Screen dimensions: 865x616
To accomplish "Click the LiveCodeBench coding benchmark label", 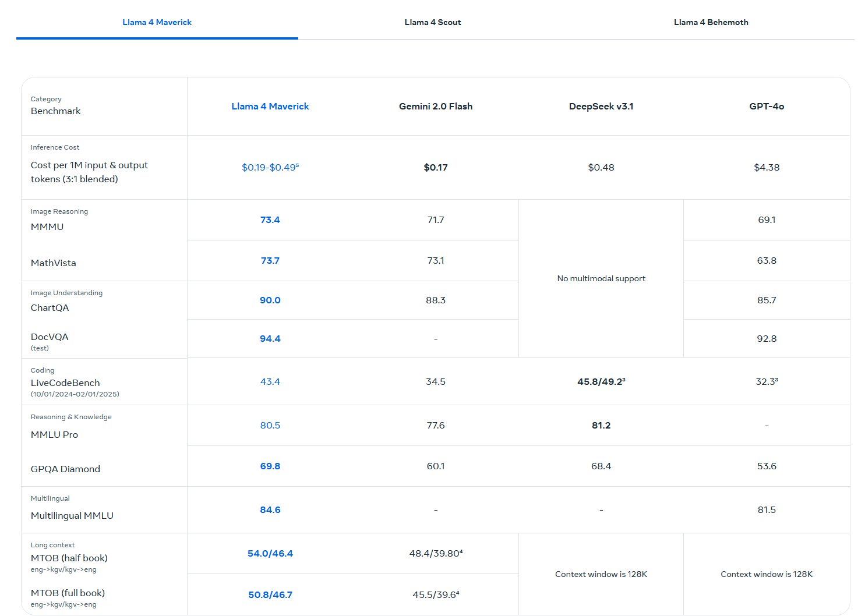I will 65,383.
